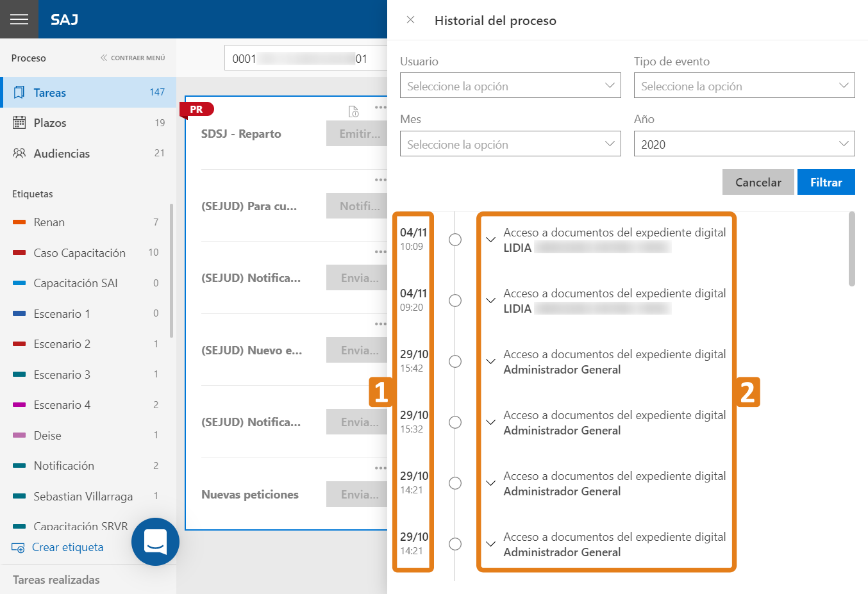Expand the 04/11 10:09 LIDIA event
The width and height of the screenshot is (868, 594).
[490, 240]
